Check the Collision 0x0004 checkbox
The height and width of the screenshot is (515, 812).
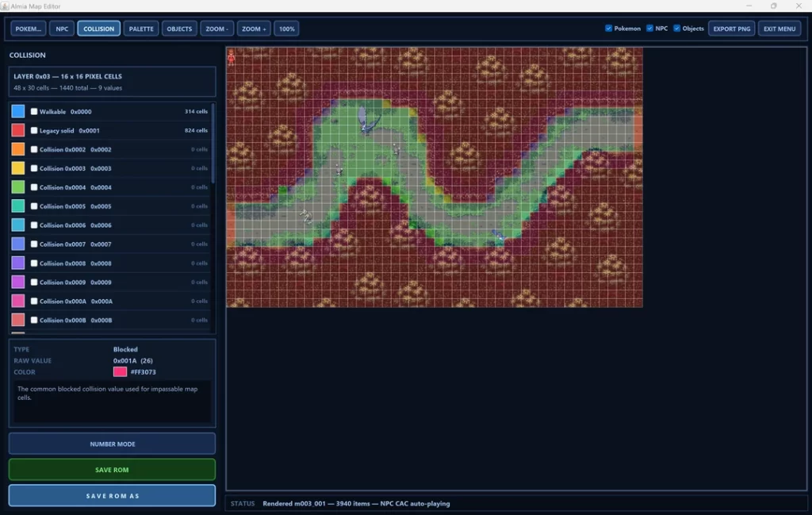[34, 187]
